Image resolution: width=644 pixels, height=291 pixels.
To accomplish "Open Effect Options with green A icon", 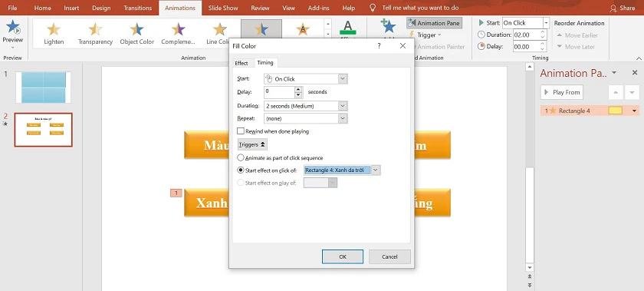I will 348,28.
